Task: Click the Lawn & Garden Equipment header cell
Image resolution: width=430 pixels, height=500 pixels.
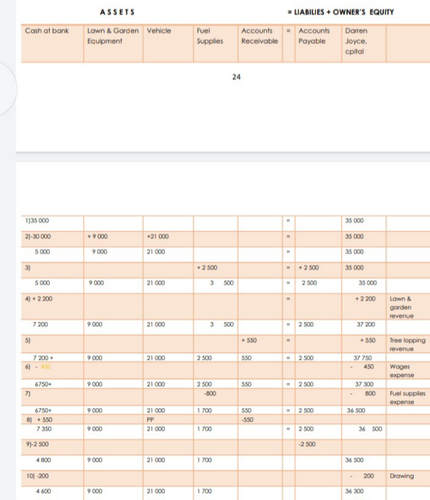Action: (x=113, y=43)
